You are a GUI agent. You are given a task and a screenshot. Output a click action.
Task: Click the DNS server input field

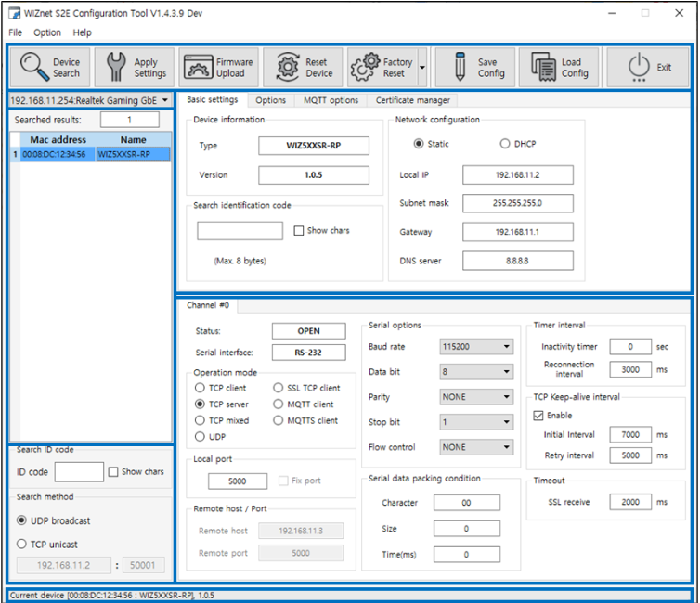[x=518, y=261]
